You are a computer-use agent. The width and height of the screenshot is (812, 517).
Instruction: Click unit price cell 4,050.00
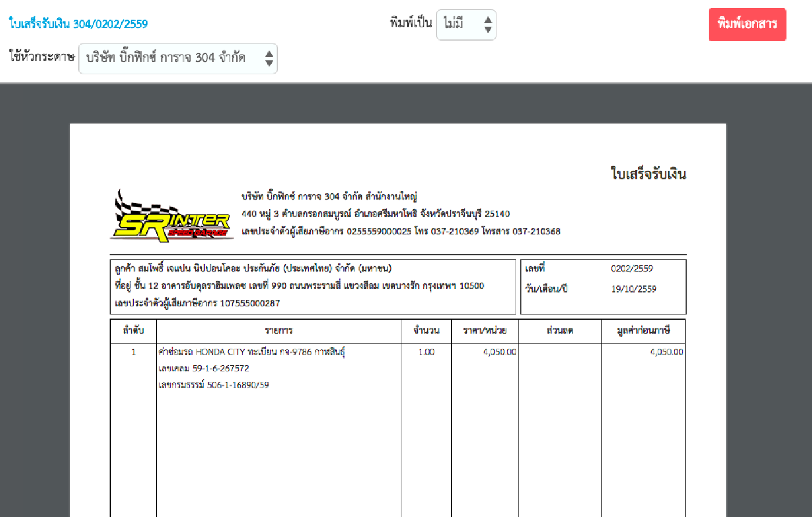[x=500, y=352]
